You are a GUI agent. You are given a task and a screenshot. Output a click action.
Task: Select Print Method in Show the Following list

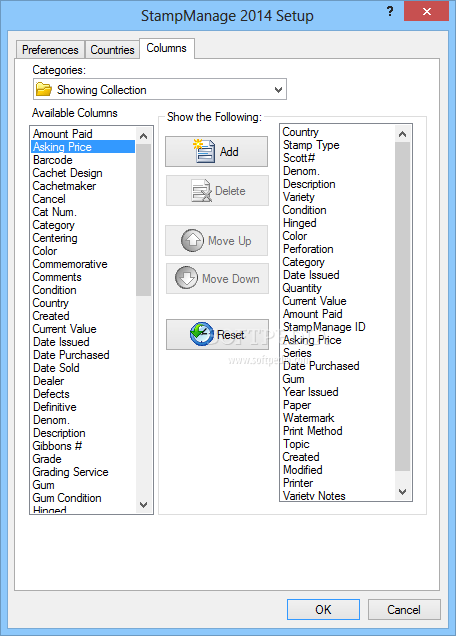point(338,431)
